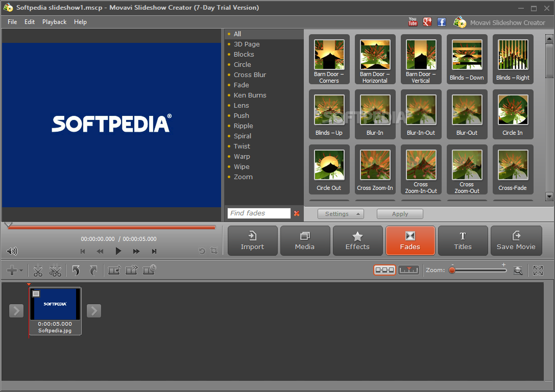Open the Import tab

coord(252,240)
